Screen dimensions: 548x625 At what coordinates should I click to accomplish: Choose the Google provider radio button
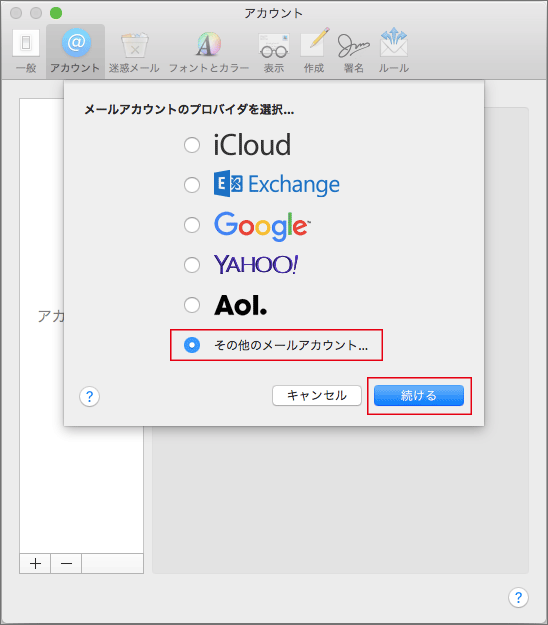pyautogui.click(x=192, y=225)
